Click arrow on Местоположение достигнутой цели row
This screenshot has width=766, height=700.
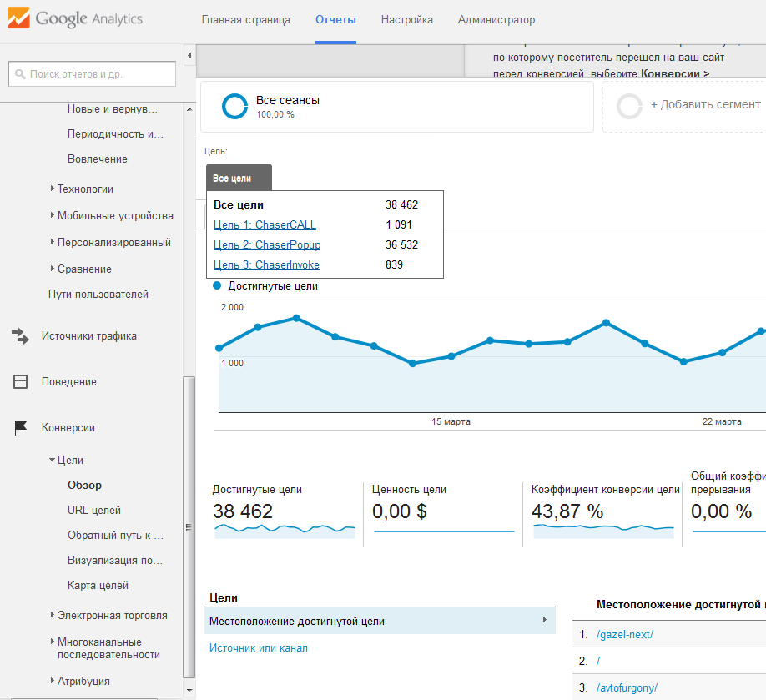coord(545,620)
